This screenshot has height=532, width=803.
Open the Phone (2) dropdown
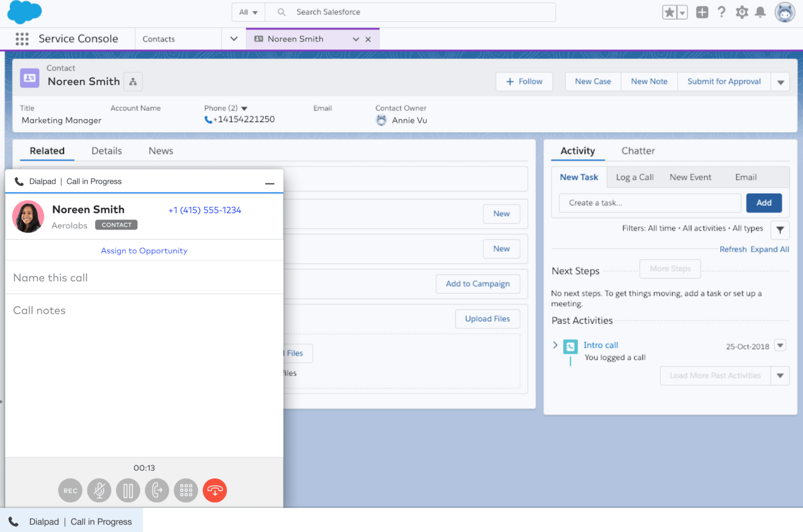click(245, 108)
